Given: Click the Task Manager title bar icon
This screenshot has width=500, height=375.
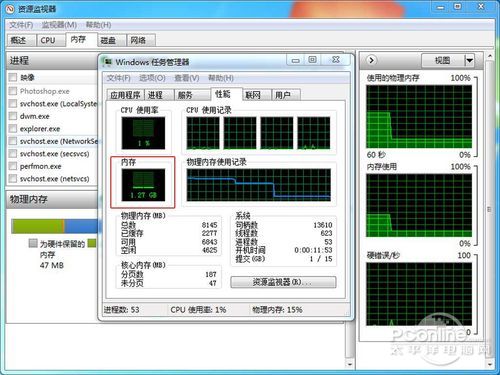Looking at the screenshot, I should 108,61.
